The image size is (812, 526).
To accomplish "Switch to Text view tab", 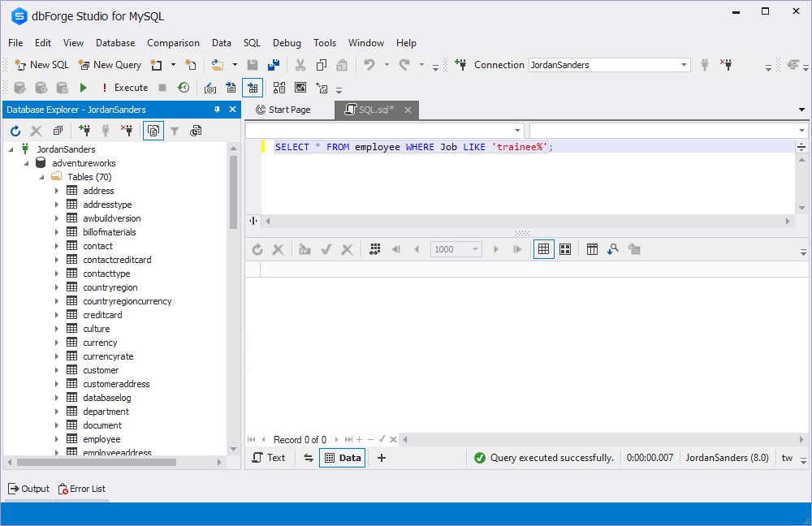I will [270, 458].
